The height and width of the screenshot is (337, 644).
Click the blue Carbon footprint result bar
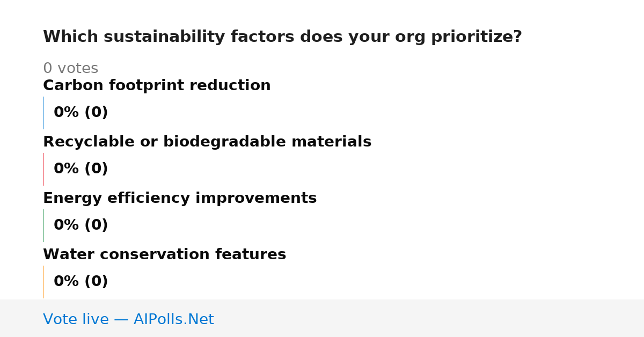43,113
